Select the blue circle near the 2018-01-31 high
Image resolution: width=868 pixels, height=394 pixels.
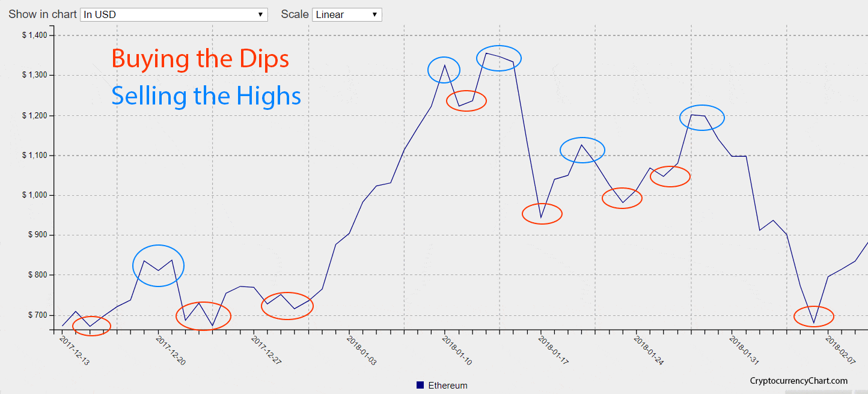702,118
